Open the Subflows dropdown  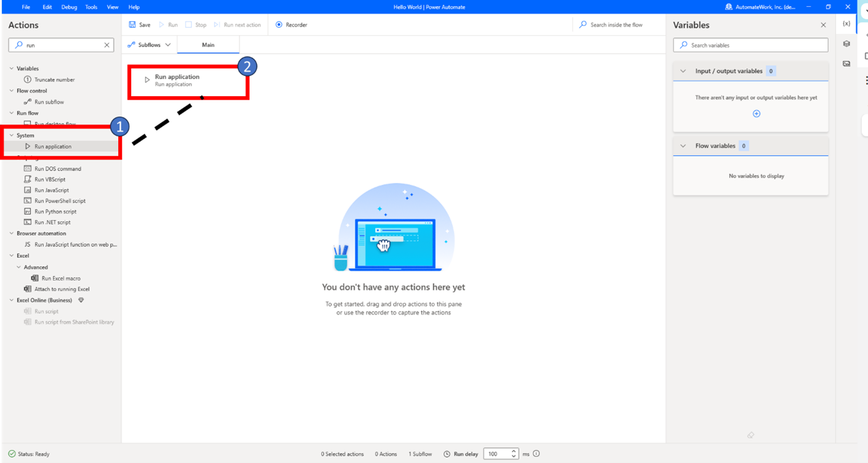tap(149, 45)
